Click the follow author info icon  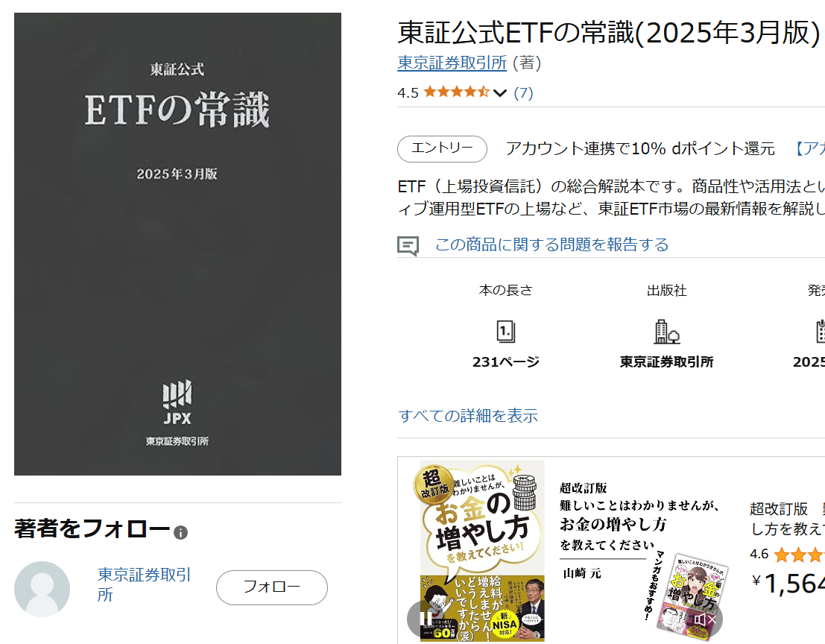(180, 533)
